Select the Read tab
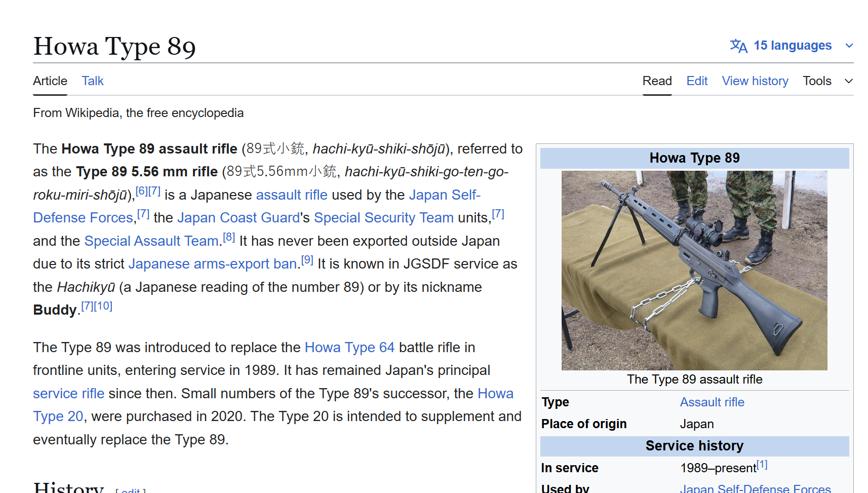The image size is (868, 493). point(657,81)
